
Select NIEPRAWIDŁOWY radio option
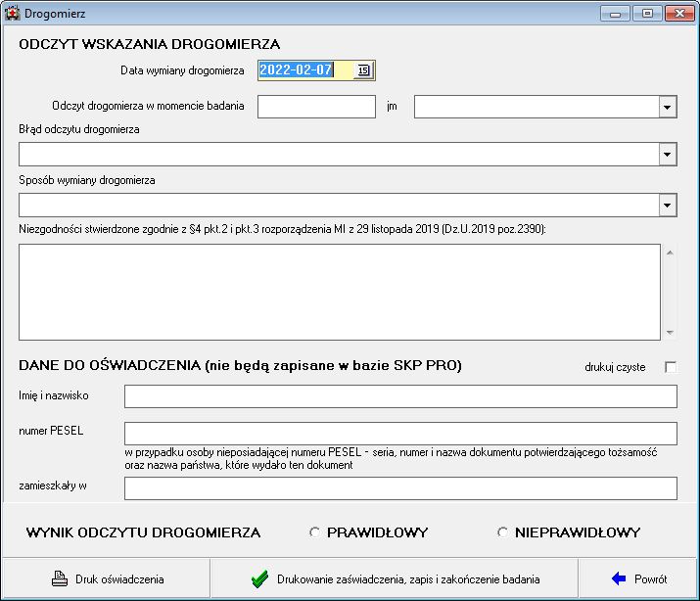(x=502, y=532)
